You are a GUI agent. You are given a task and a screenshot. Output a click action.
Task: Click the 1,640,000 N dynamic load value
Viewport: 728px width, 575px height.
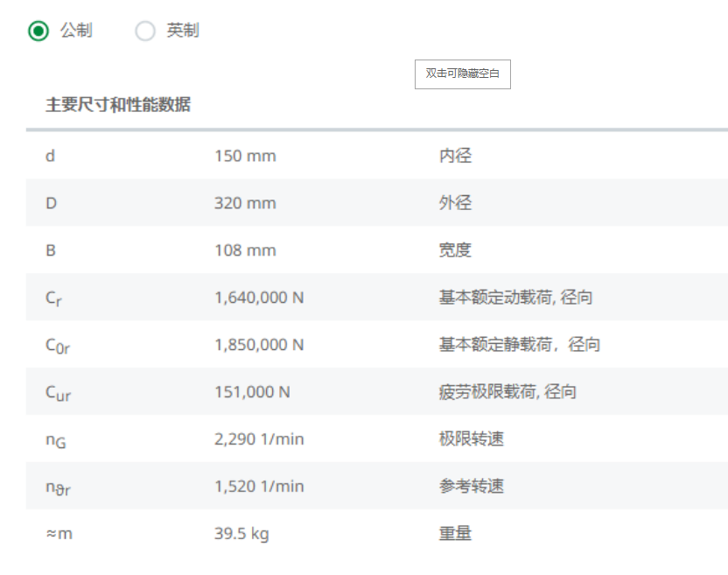coord(259,298)
